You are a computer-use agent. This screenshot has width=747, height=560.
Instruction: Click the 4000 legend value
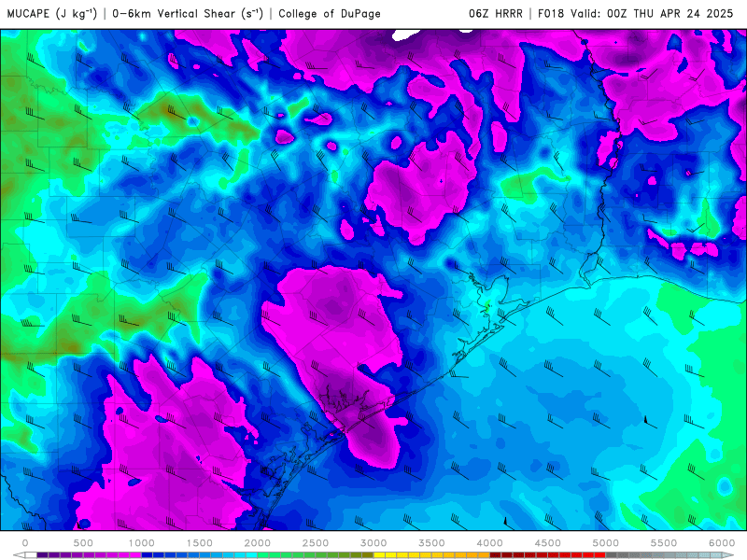point(489,543)
